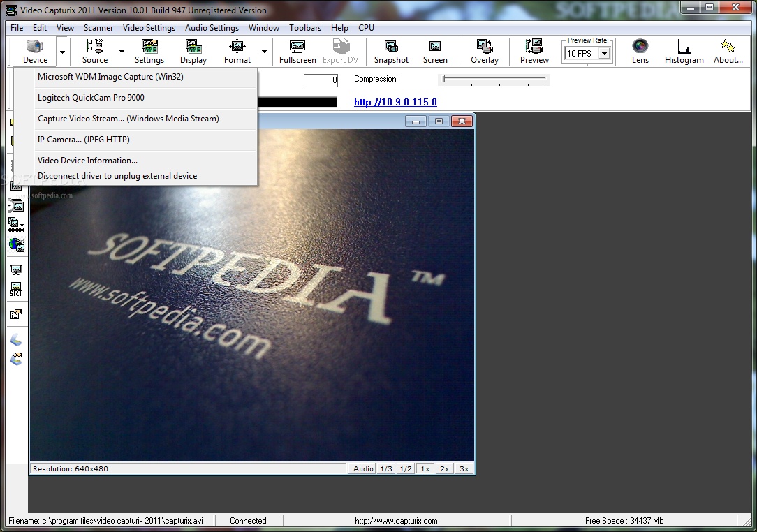Select Disconnect driver to unplug external device
The width and height of the screenshot is (757, 532).
pyautogui.click(x=135, y=176)
